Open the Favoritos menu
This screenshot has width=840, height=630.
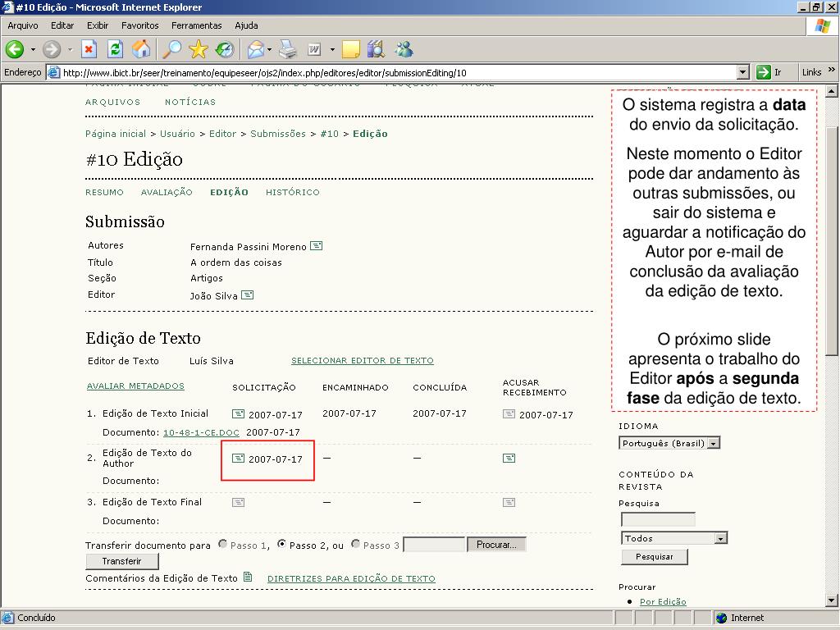click(x=139, y=25)
